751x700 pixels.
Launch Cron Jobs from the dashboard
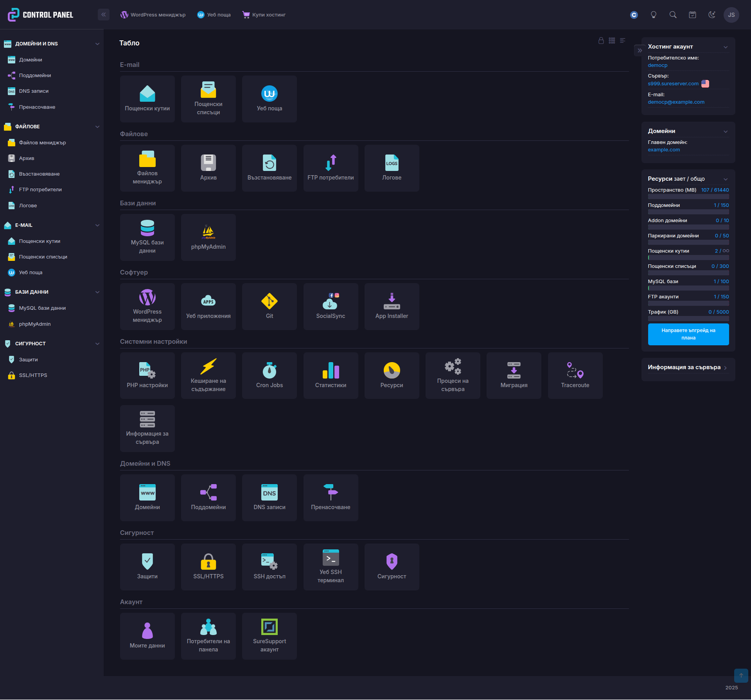(269, 375)
